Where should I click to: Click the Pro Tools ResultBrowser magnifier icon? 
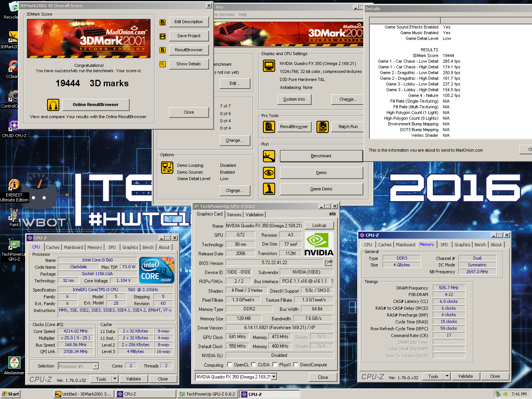[269, 127]
